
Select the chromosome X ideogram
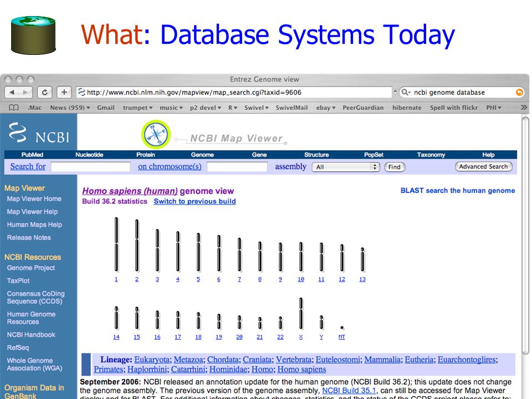point(301,313)
